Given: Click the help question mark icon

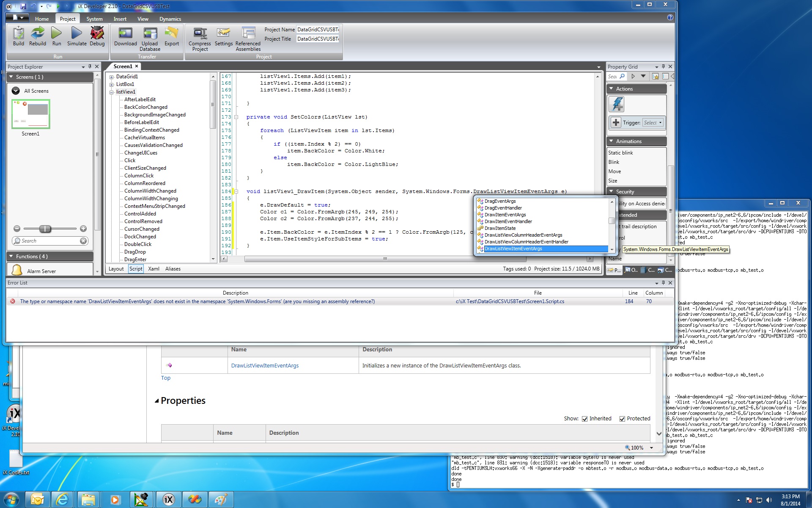Looking at the screenshot, I should (670, 17).
